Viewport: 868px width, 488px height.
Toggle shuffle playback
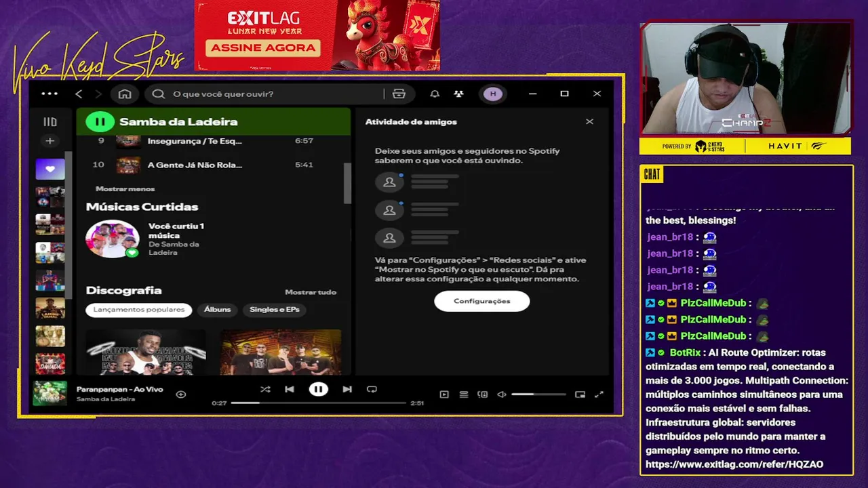pyautogui.click(x=265, y=389)
